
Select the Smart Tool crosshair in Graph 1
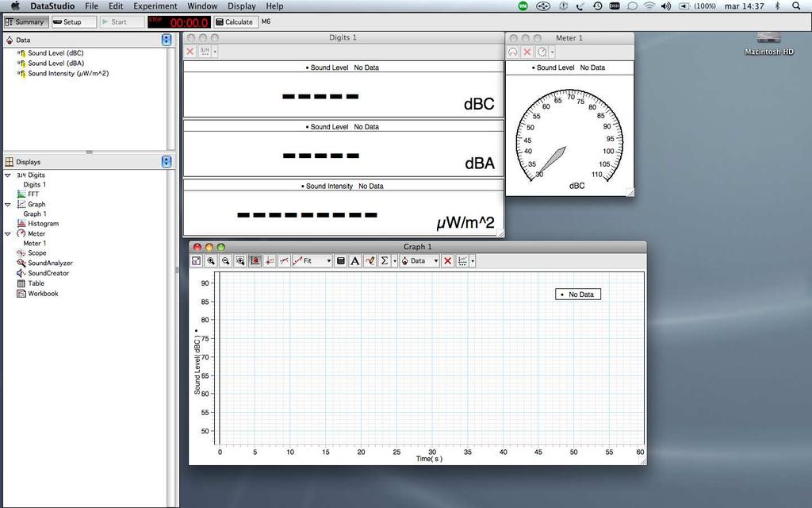coord(270,260)
